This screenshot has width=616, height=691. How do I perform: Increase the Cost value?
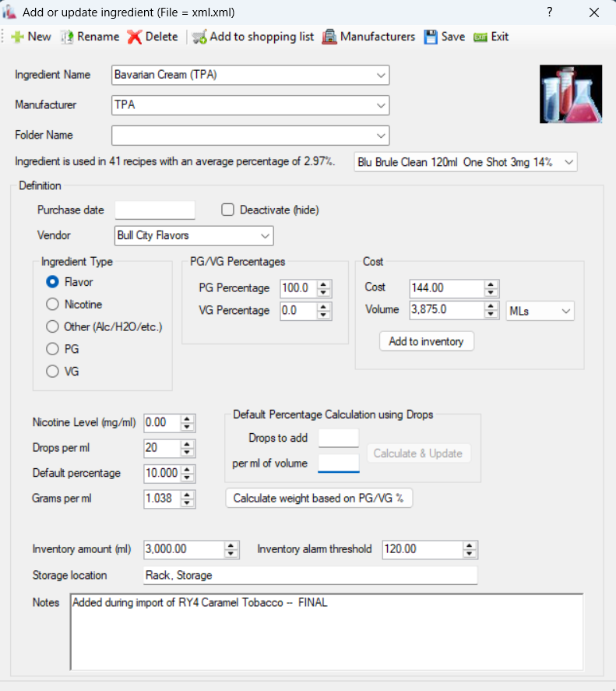491,284
